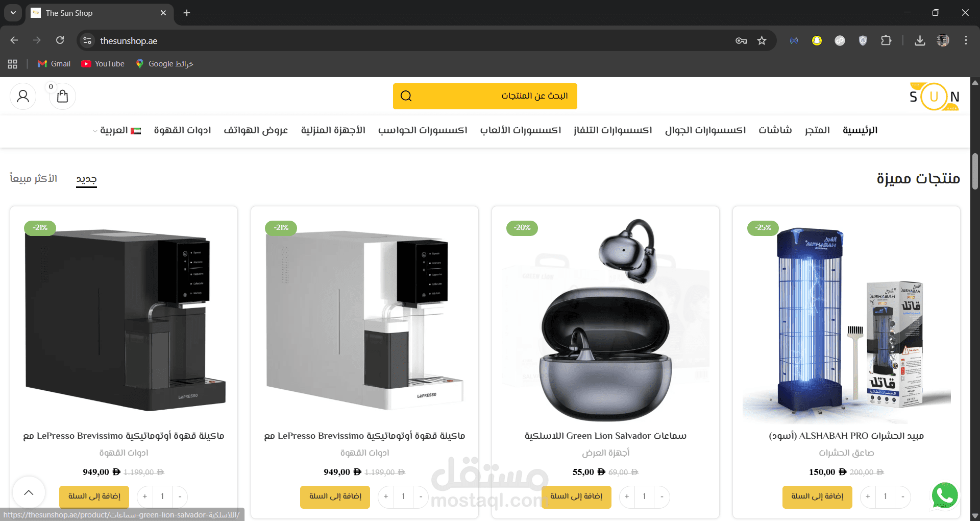
Task: Open ادوات القهوة menu item
Action: point(182,130)
